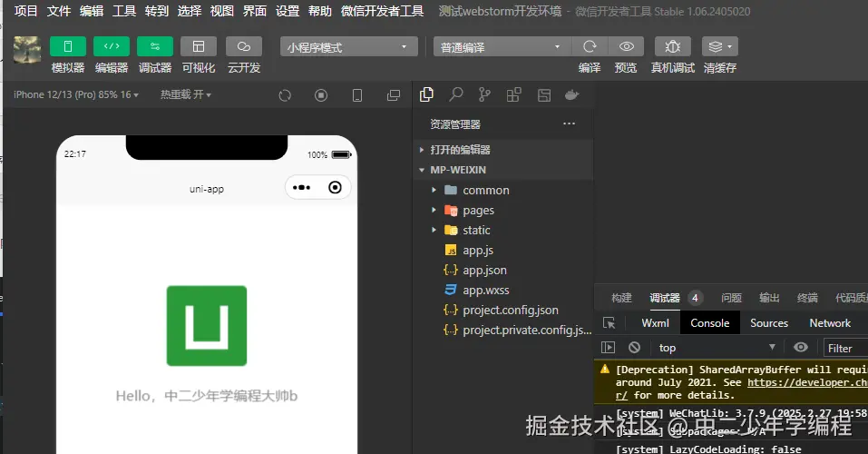Click the element inspector picker icon
This screenshot has height=454, width=868.
tap(609, 323)
